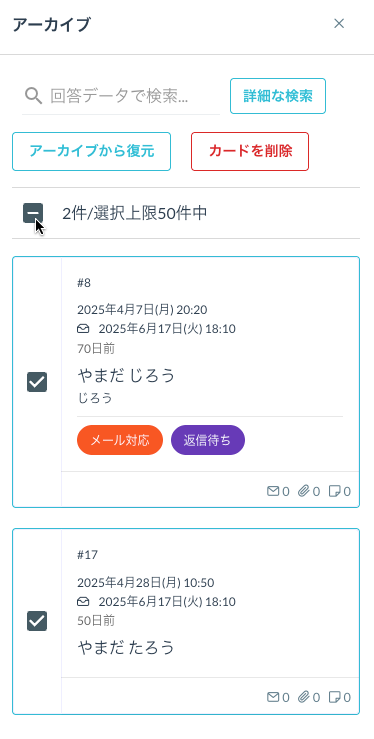Screen dimensions: 374x739
Task: Click the opened-mail icon on card #8
Action: click(83, 328)
